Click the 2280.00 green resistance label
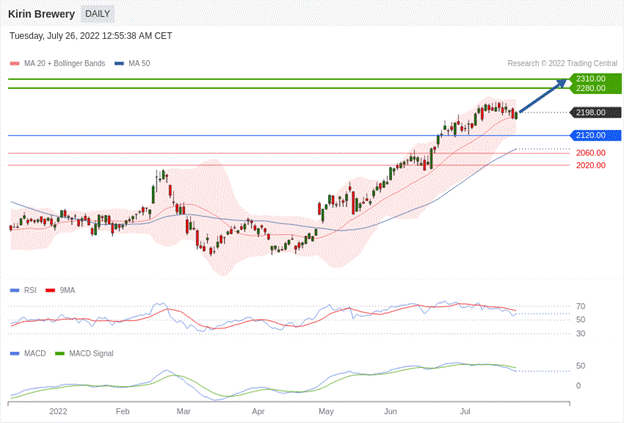This screenshot has height=423, width=624. pyautogui.click(x=596, y=88)
